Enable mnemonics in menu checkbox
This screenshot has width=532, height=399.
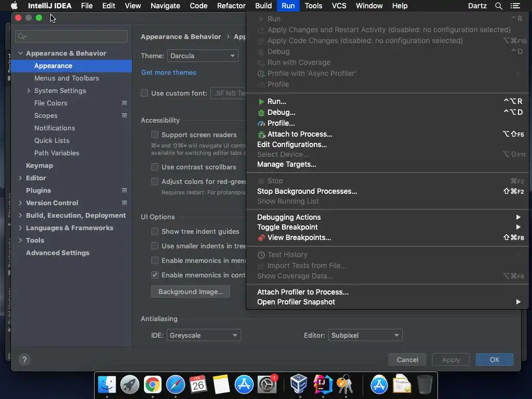click(155, 261)
